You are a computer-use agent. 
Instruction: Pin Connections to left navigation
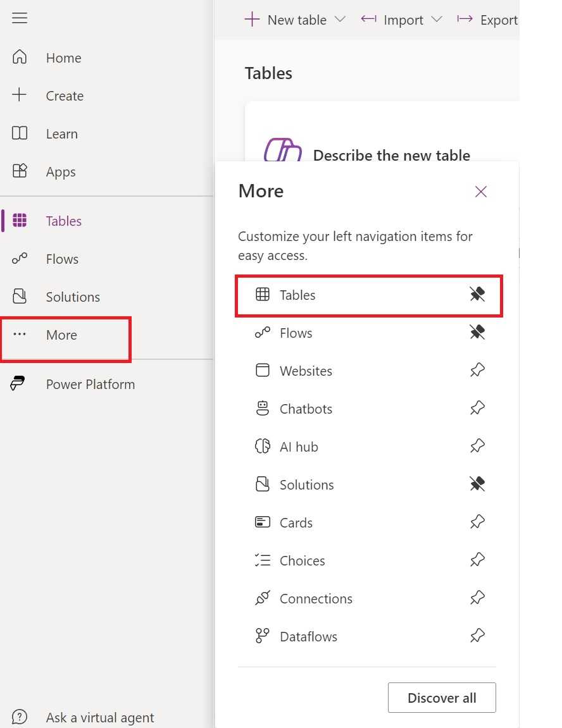(477, 598)
